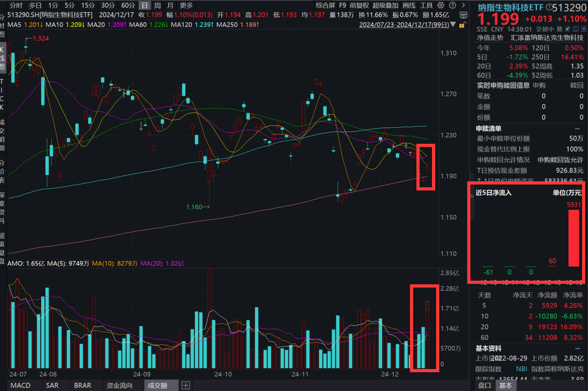Screen dimensions: 588x391
Task: Click the 画线 draw line button
Action: pyautogui.click(x=409, y=5)
